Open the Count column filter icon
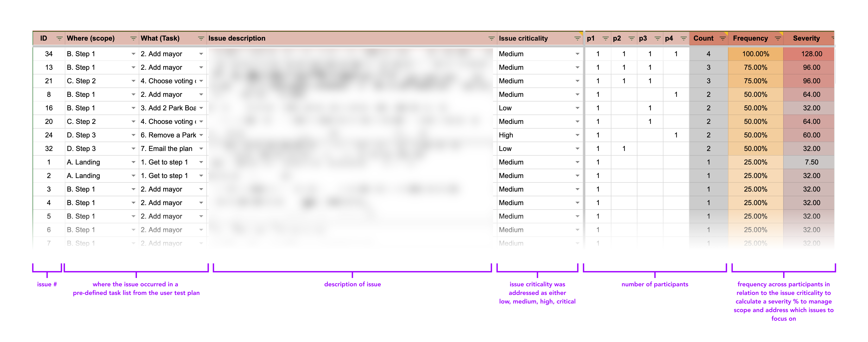 [723, 39]
